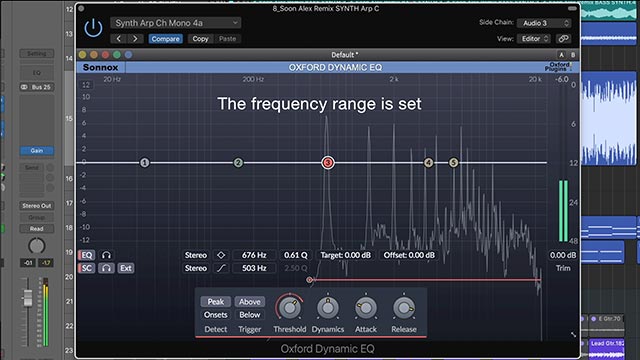Open the View Editor dropdown
The width and height of the screenshot is (640, 360).
(x=534, y=39)
